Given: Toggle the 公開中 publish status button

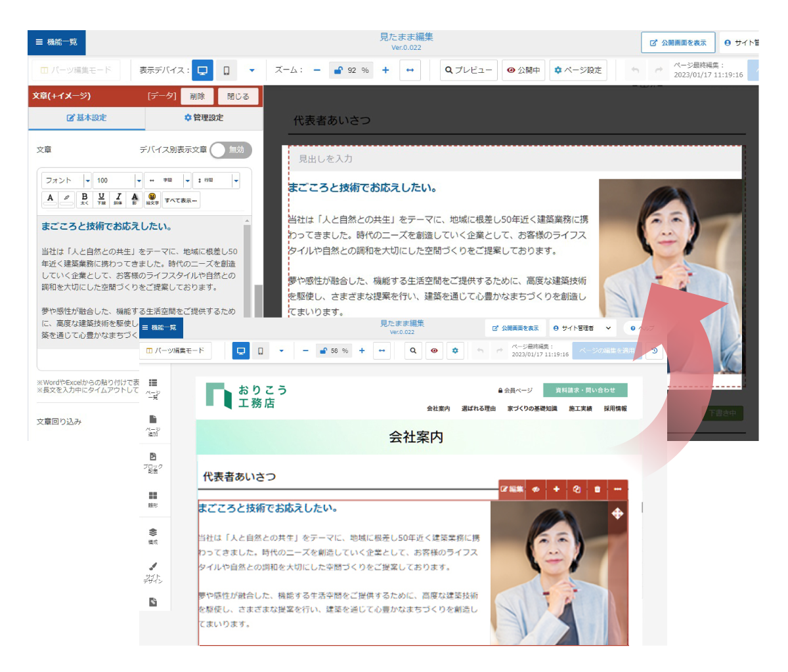Looking at the screenshot, I should [x=523, y=70].
